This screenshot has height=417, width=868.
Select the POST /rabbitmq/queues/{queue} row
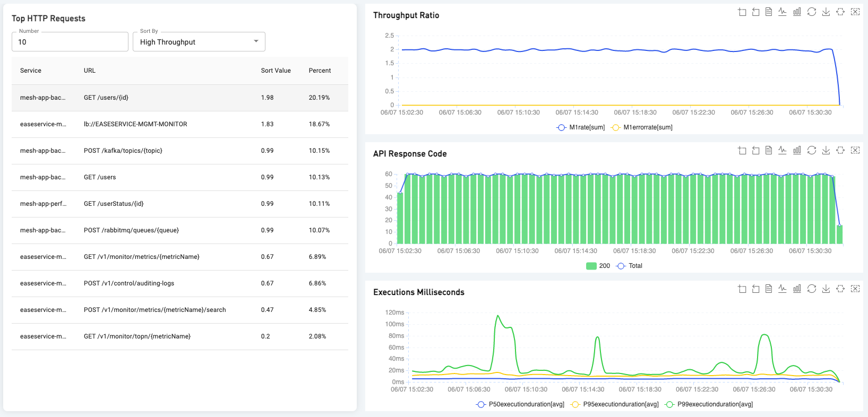pyautogui.click(x=180, y=230)
